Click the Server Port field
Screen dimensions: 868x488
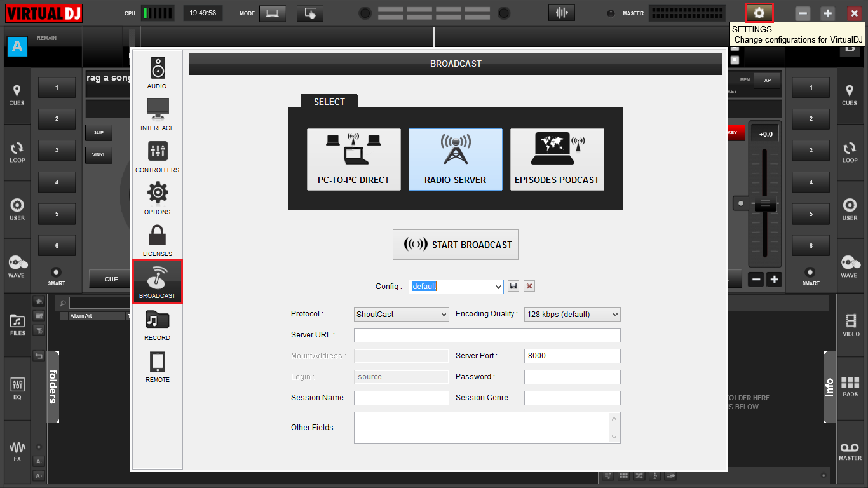click(573, 356)
